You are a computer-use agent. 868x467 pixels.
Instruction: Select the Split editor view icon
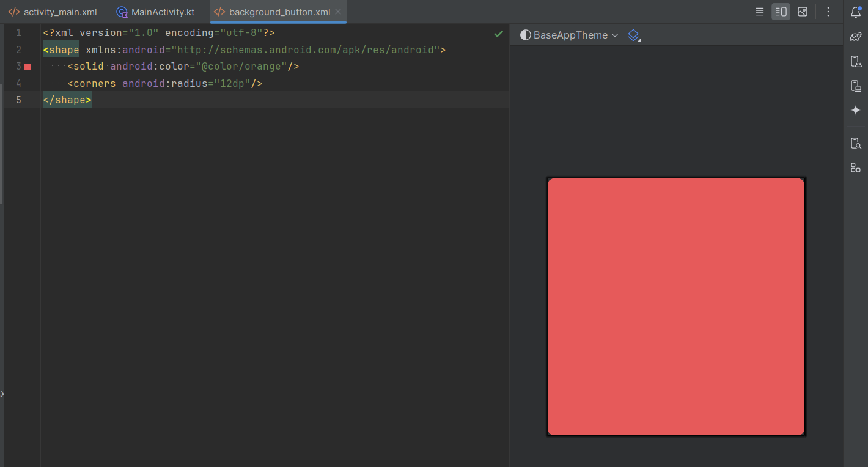[x=781, y=12]
